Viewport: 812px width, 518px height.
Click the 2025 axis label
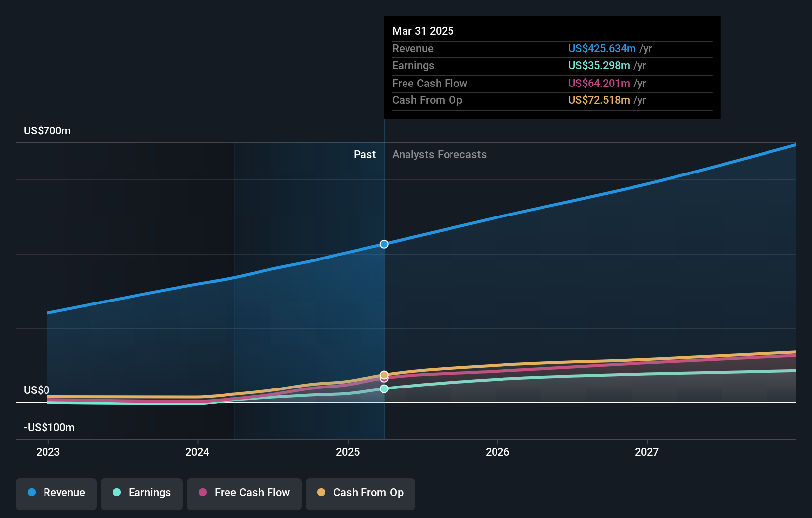(x=348, y=452)
